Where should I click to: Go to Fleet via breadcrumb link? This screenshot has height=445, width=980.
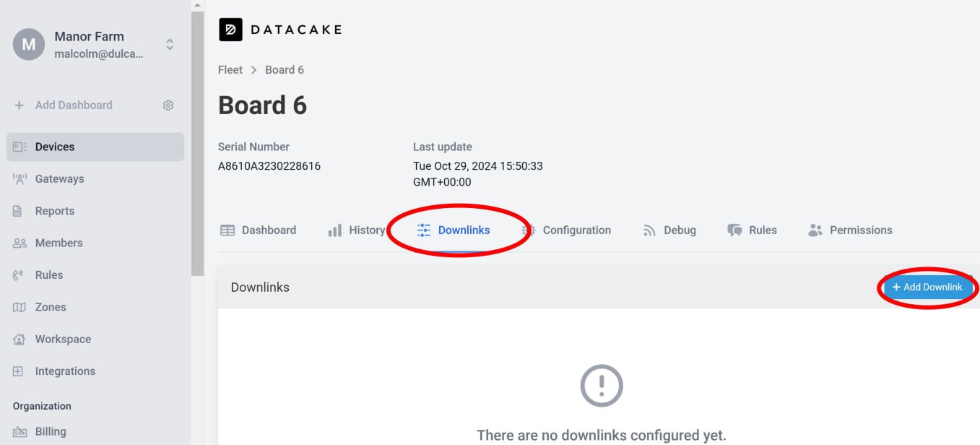230,70
